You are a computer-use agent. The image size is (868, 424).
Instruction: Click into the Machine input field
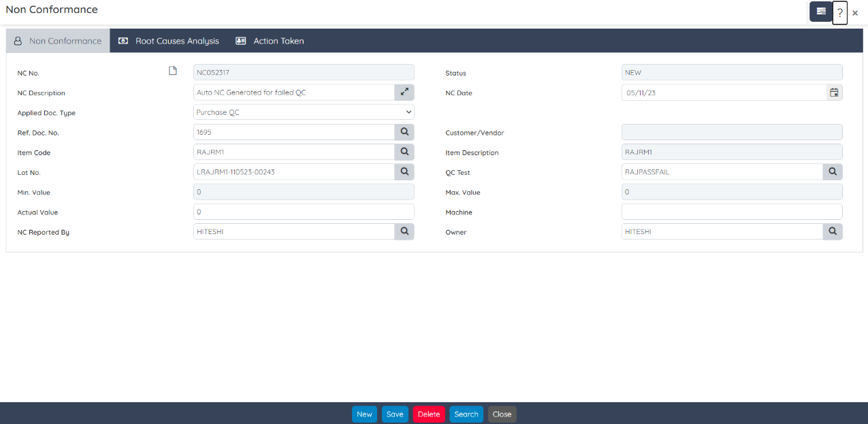click(731, 212)
